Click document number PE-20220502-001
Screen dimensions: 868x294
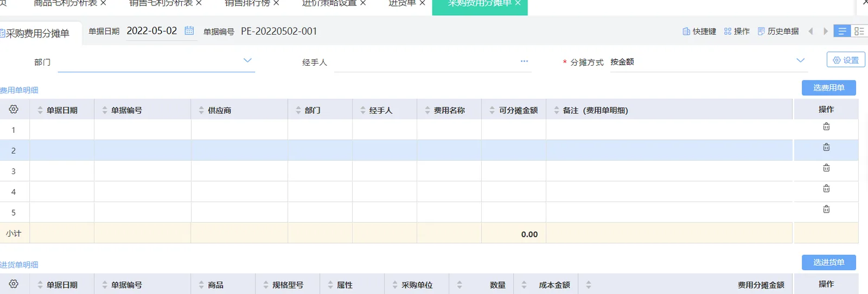click(x=279, y=31)
